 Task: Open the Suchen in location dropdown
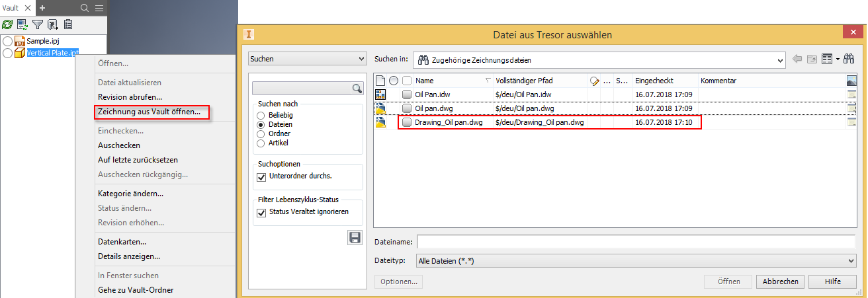[599, 59]
